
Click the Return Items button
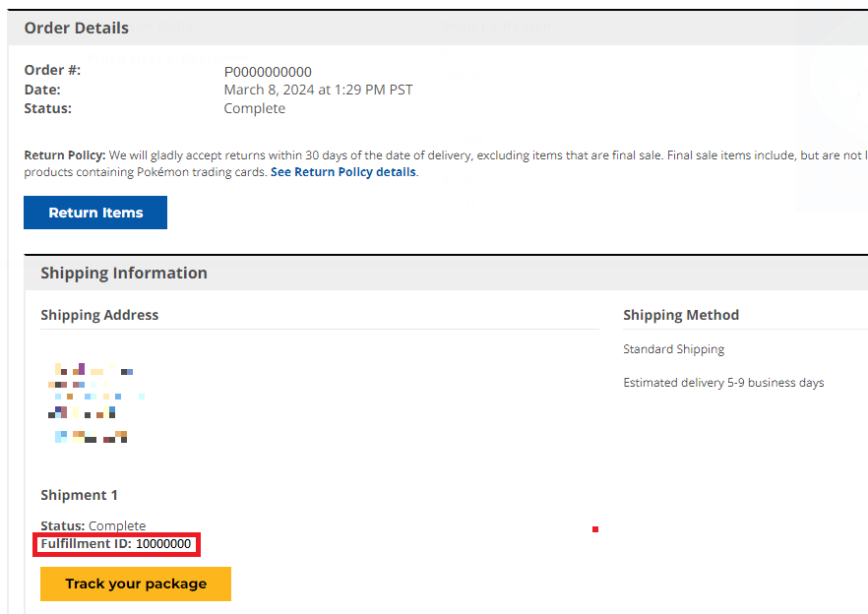pos(95,213)
